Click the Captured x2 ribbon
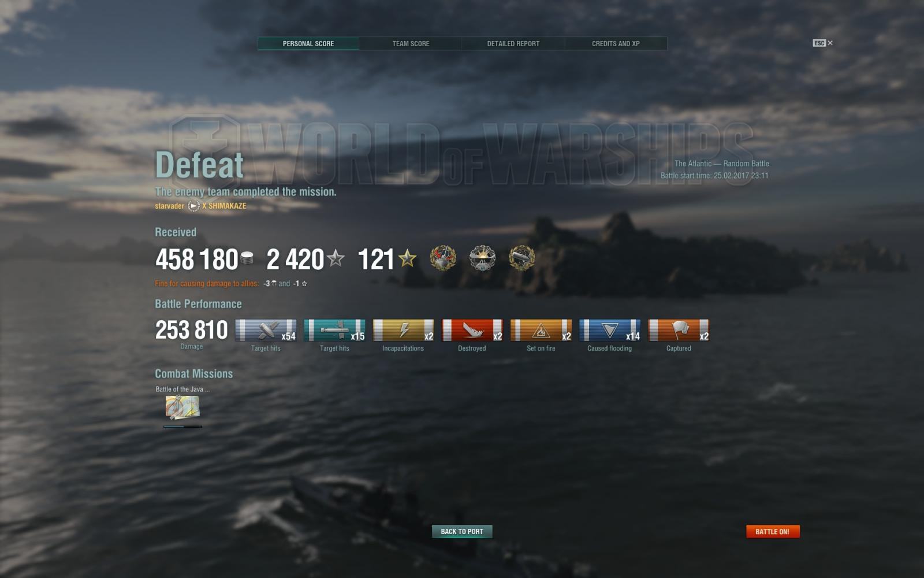Image resolution: width=924 pixels, height=578 pixels. click(x=679, y=330)
